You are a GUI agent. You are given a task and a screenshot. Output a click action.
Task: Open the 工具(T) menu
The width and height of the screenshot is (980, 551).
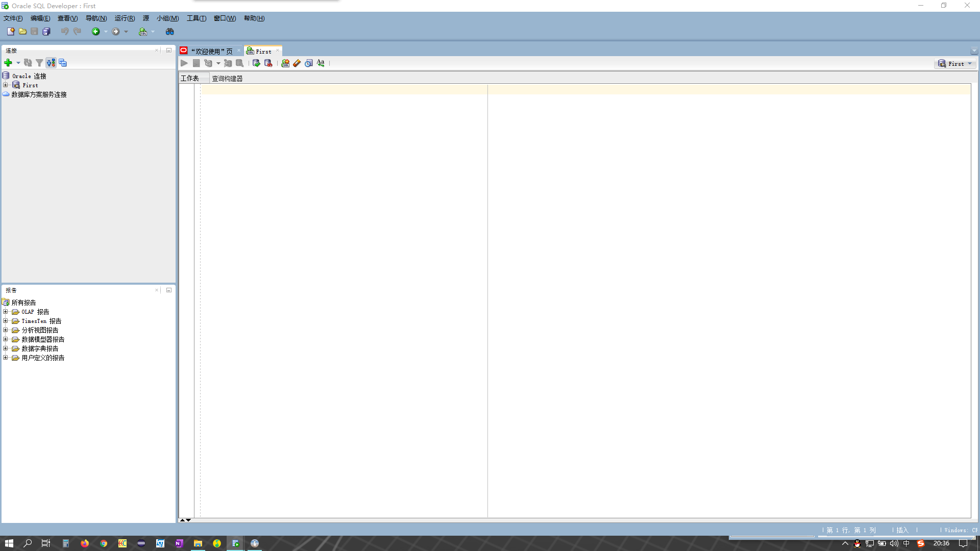coord(196,18)
